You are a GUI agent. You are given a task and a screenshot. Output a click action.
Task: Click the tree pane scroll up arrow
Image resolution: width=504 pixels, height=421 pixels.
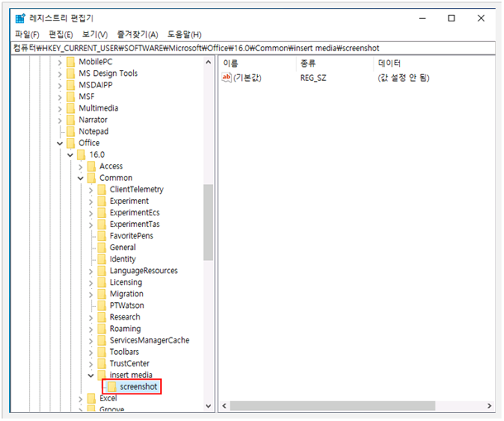coord(208,62)
